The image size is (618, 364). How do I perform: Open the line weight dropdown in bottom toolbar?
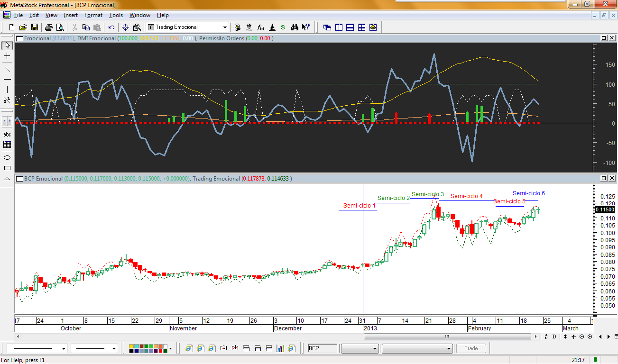click(x=114, y=348)
